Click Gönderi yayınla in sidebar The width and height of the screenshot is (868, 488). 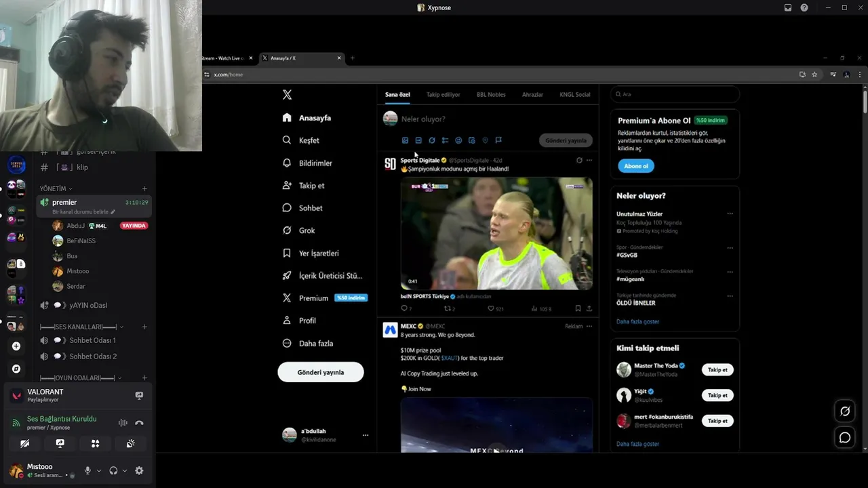point(321,372)
